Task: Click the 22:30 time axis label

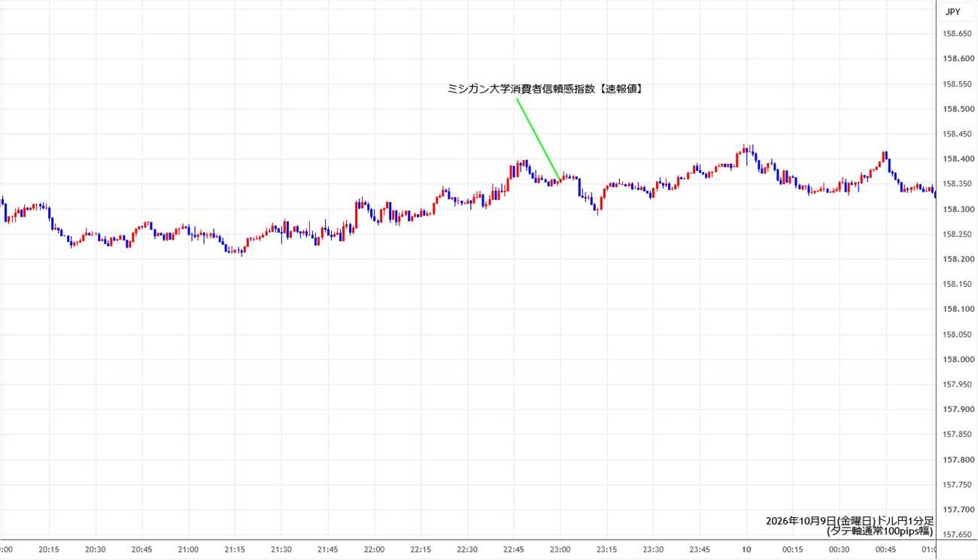Action: click(468, 549)
